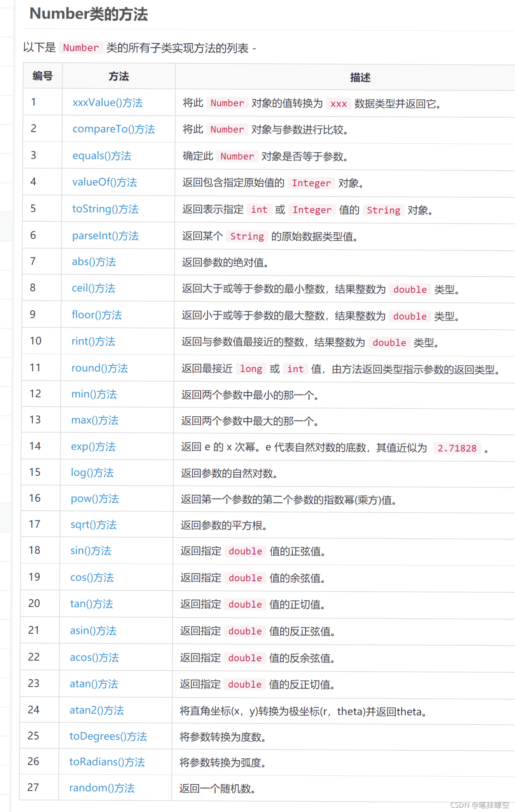Click description 返回两个参数中最小的那一个
This screenshot has width=515, height=812.
coord(250,395)
